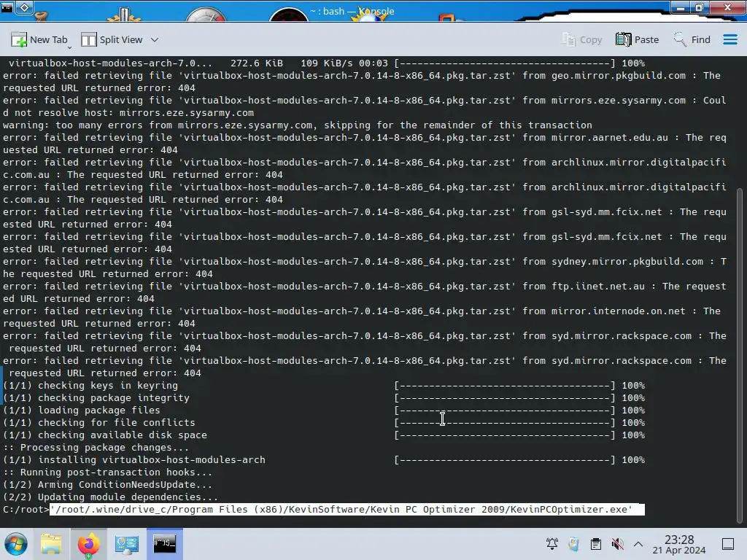This screenshot has width=747, height=560.
Task: Click ':: Processing package changes...' line
Action: click(96, 447)
